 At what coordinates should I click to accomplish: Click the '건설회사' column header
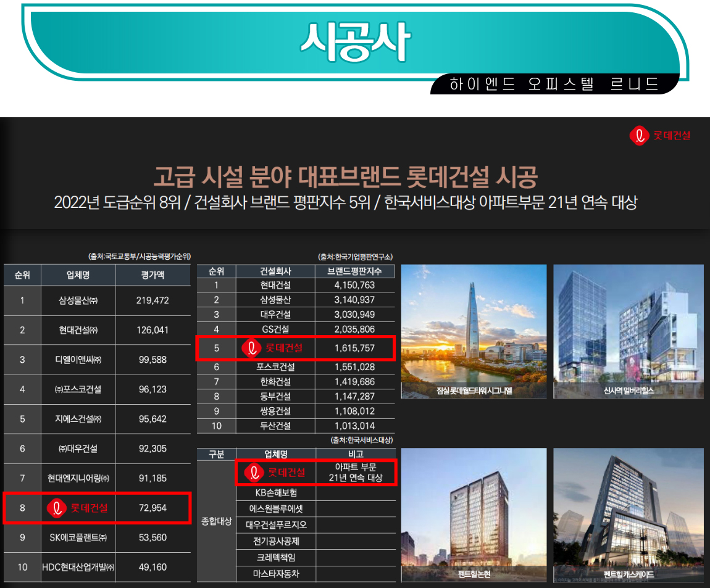(275, 271)
